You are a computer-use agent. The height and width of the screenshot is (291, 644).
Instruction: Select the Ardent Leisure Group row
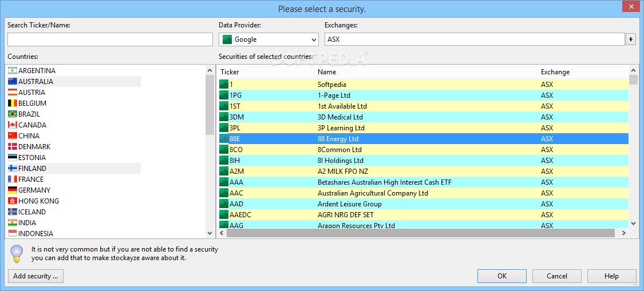tap(422, 204)
